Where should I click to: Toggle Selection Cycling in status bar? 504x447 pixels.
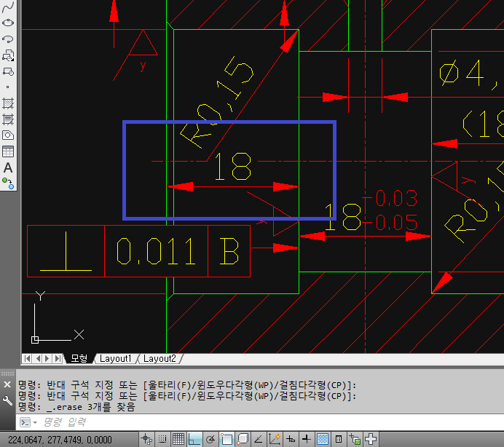(x=355, y=439)
